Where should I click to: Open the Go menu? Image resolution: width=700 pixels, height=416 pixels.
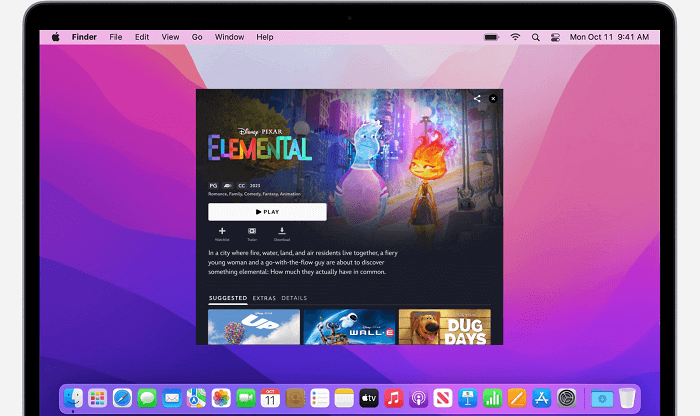197,37
